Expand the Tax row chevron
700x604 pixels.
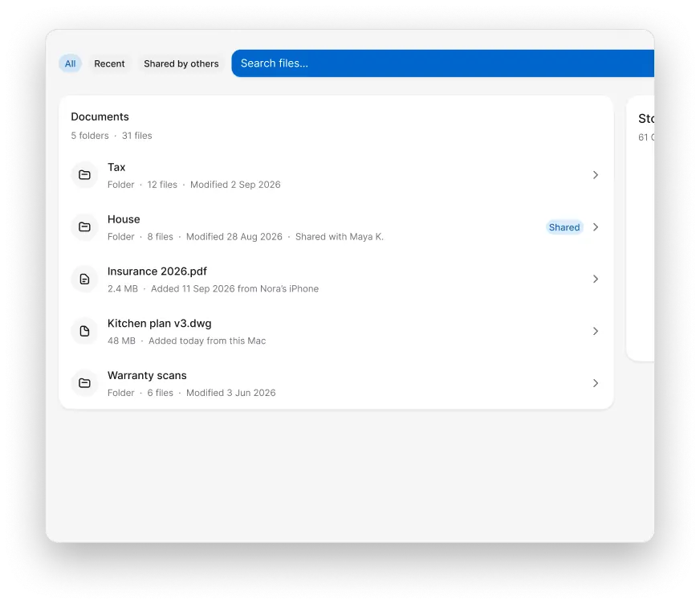pyautogui.click(x=595, y=174)
